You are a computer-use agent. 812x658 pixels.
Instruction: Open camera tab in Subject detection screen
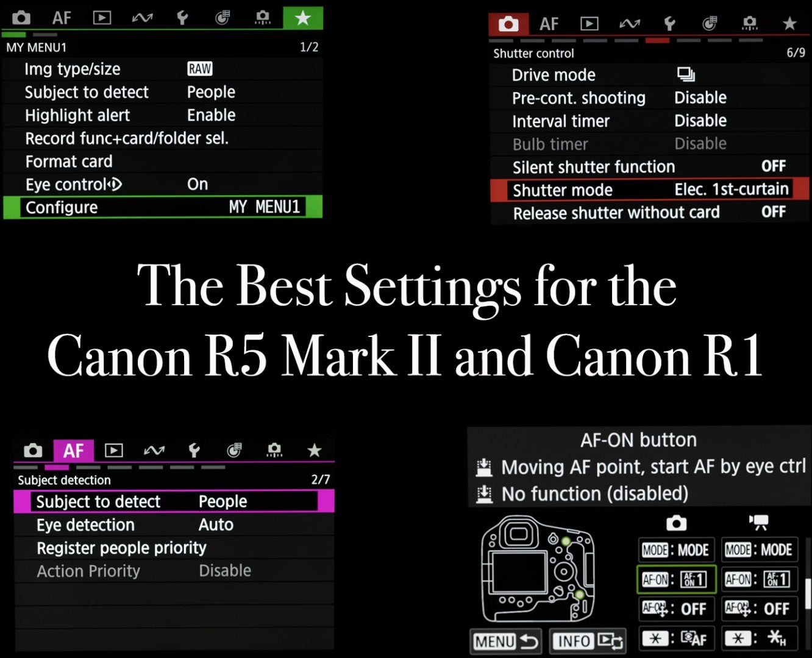[33, 450]
